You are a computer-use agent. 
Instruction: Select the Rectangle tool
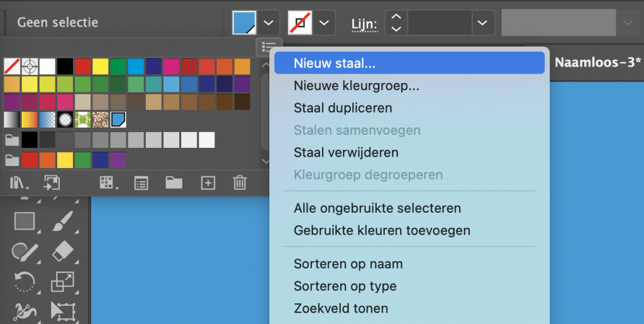tap(25, 221)
